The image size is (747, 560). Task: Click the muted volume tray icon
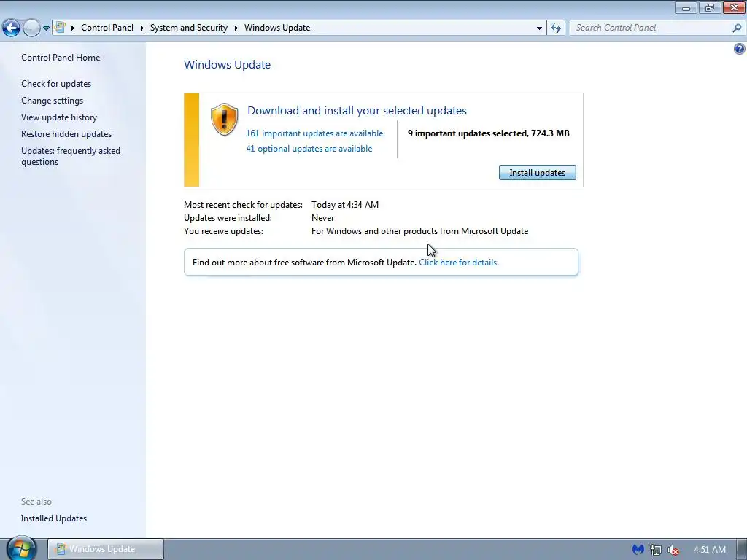[673, 550]
